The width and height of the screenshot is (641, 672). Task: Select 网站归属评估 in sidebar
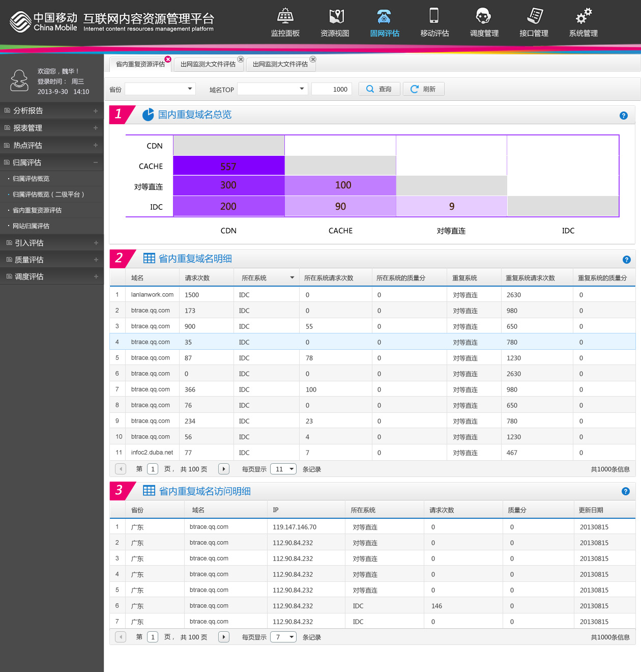click(31, 226)
